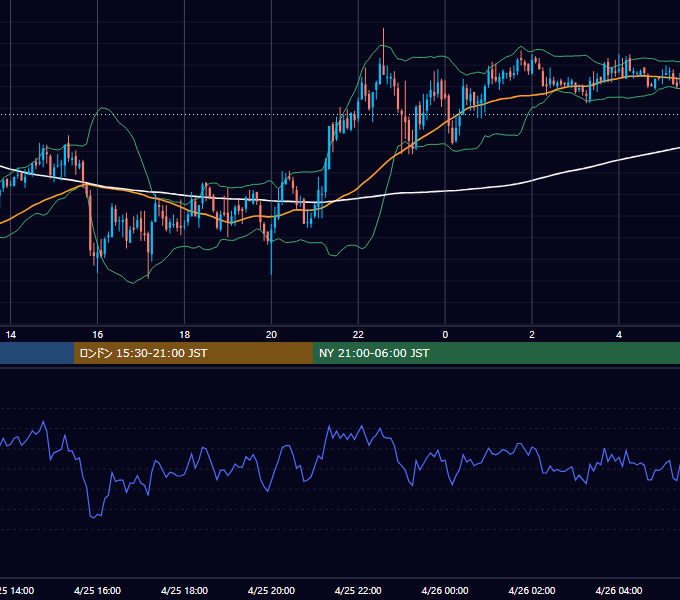The width and height of the screenshot is (680, 600).
Task: Click the blue session bar before ロンドン
Action: pos(37,353)
